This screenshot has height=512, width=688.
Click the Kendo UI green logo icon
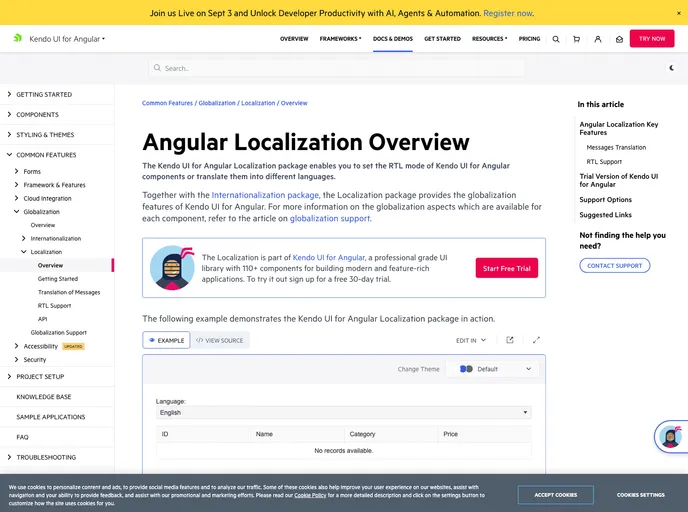point(18,38)
